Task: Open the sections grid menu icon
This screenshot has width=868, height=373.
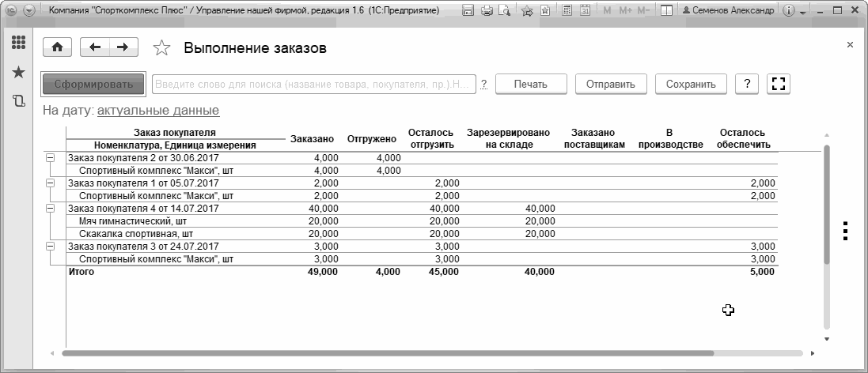Action: pos(19,42)
